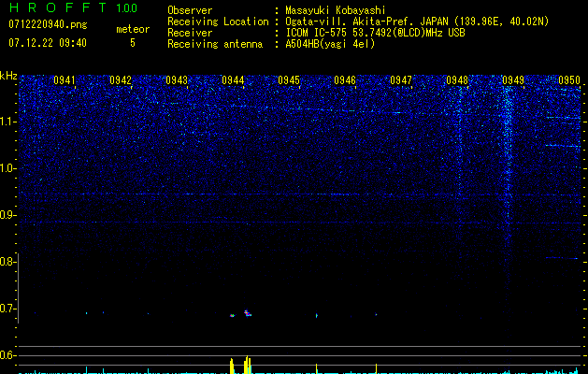Click the 1.1 kHz axis label
588x374 pixels.
click(x=7, y=122)
